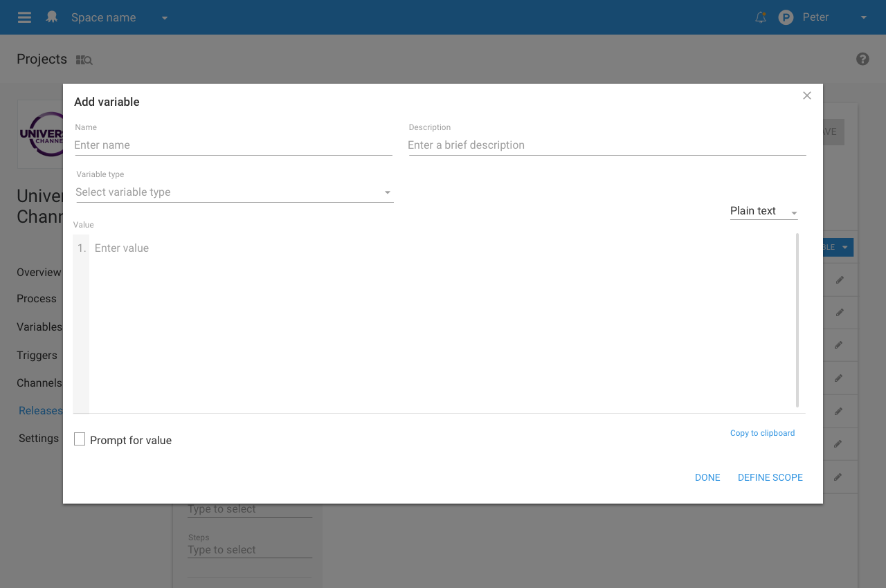Expand the Space name dropdown
This screenshot has width=886, height=588.
click(x=164, y=17)
